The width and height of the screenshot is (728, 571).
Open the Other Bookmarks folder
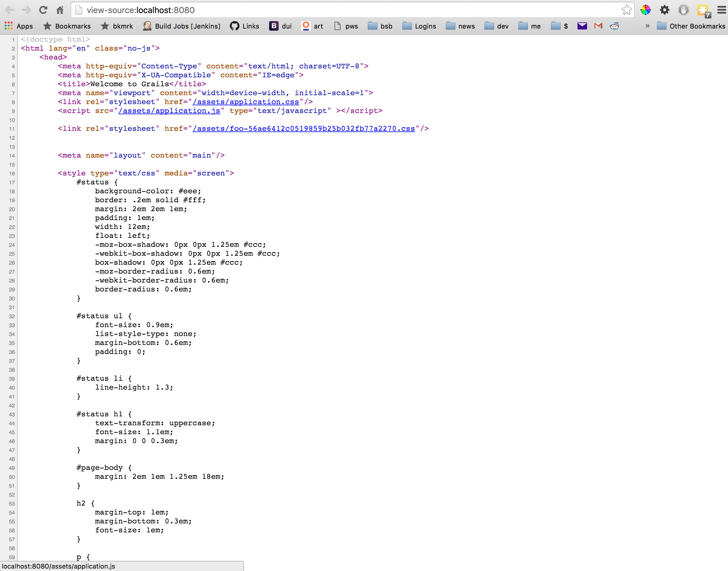(691, 26)
